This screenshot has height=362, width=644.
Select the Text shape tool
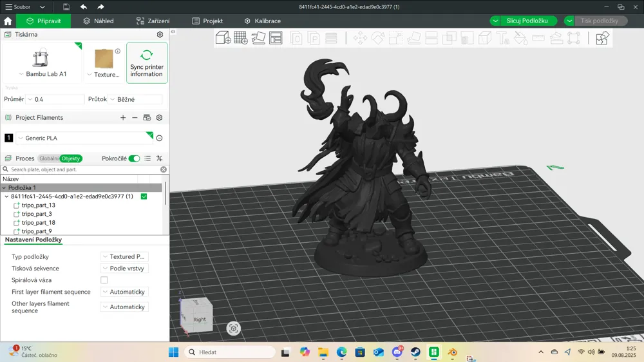tap(503, 38)
